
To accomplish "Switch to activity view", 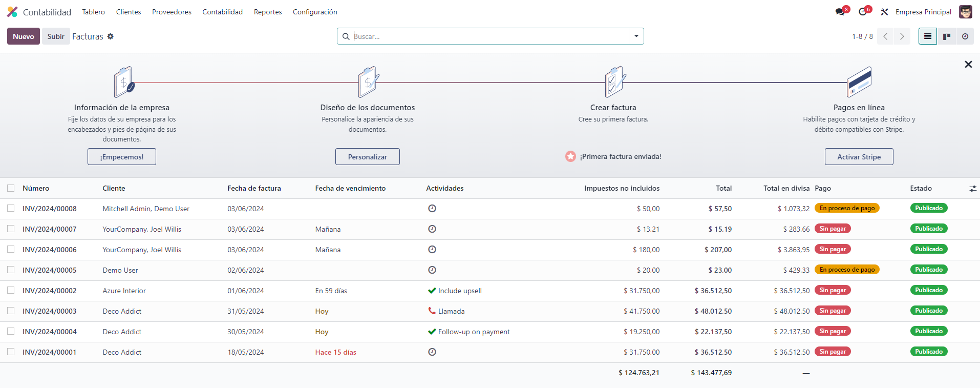I will [x=965, y=36].
